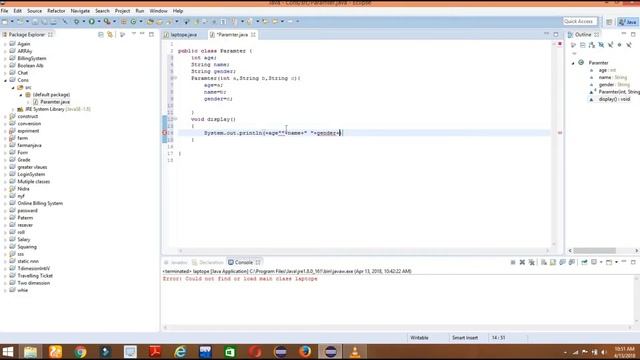640x360 pixels.
Task: Toggle Link with Editor in Package Explorer
Action: 110,35
